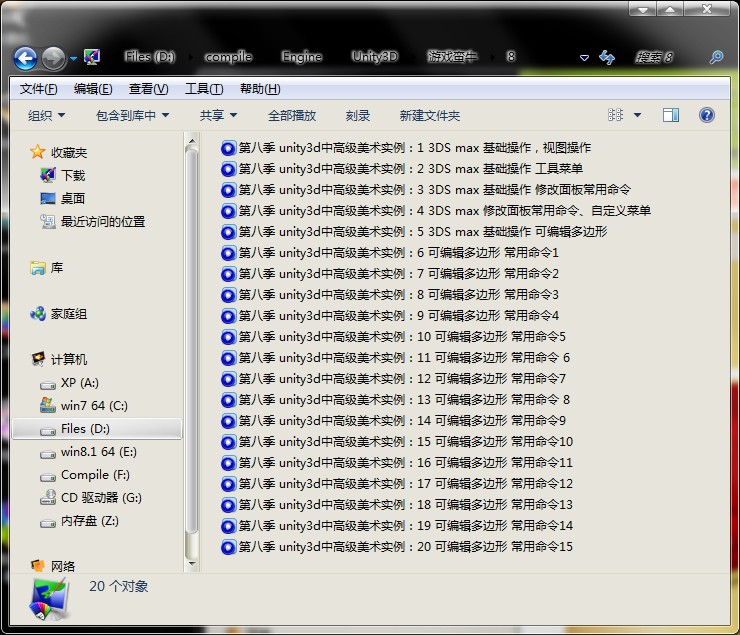Viewport: 740px width, 635px height.
Task: Select 收藏夹 in navigation pane
Action: coord(59,152)
